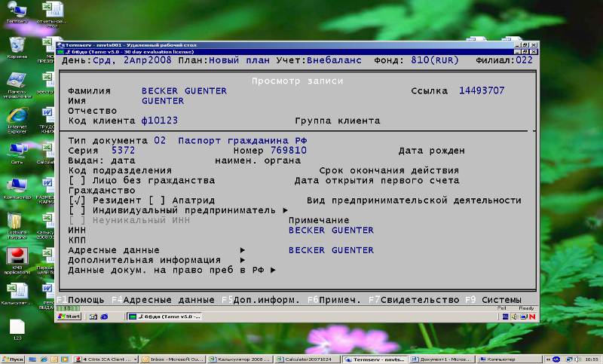Click the orange media player quick launch icon
The width and height of the screenshot is (603, 364).
pos(65,359)
